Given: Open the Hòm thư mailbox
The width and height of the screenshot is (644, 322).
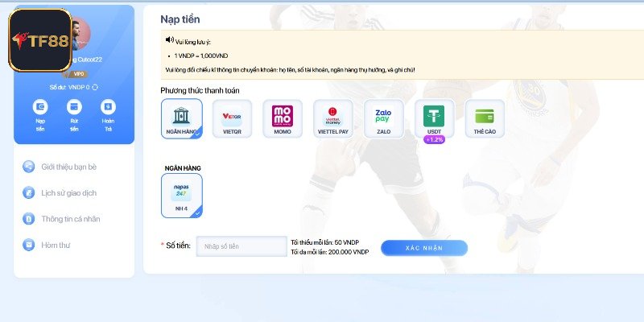Looking at the screenshot, I should tap(56, 245).
